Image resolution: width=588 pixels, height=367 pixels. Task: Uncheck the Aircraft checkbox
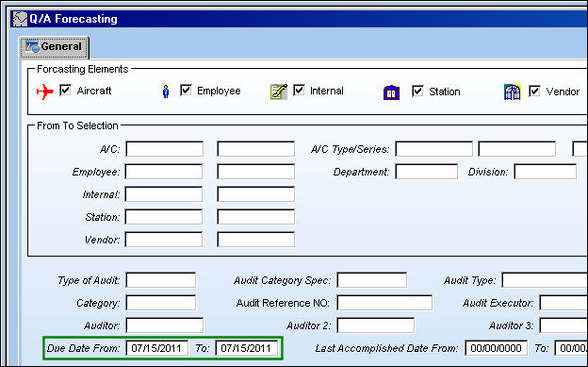tap(65, 91)
